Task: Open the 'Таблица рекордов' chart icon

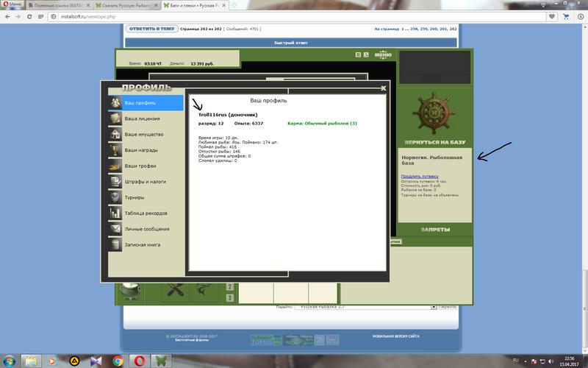Action: 115,213
